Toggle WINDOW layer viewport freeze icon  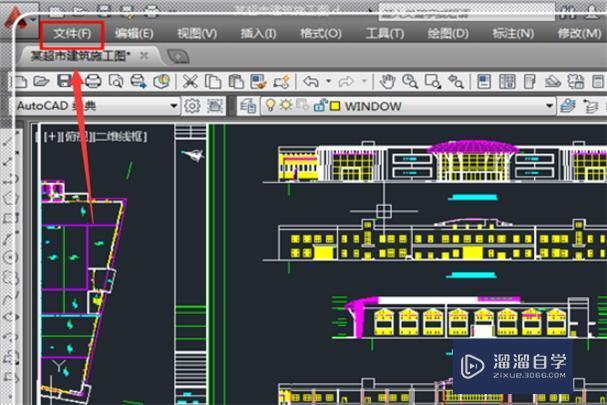[302, 105]
